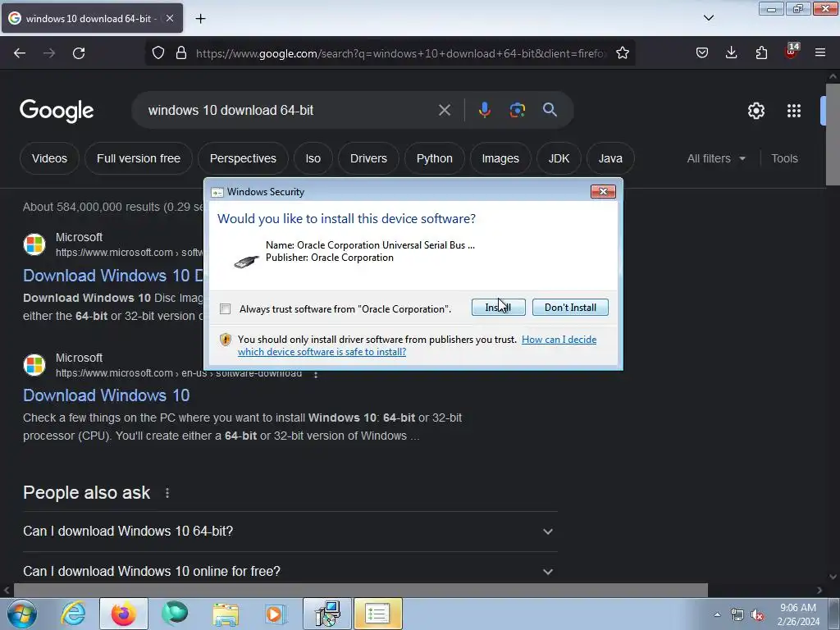Open the tracking protection shield icon
The width and height of the screenshot is (840, 630).
[158, 53]
